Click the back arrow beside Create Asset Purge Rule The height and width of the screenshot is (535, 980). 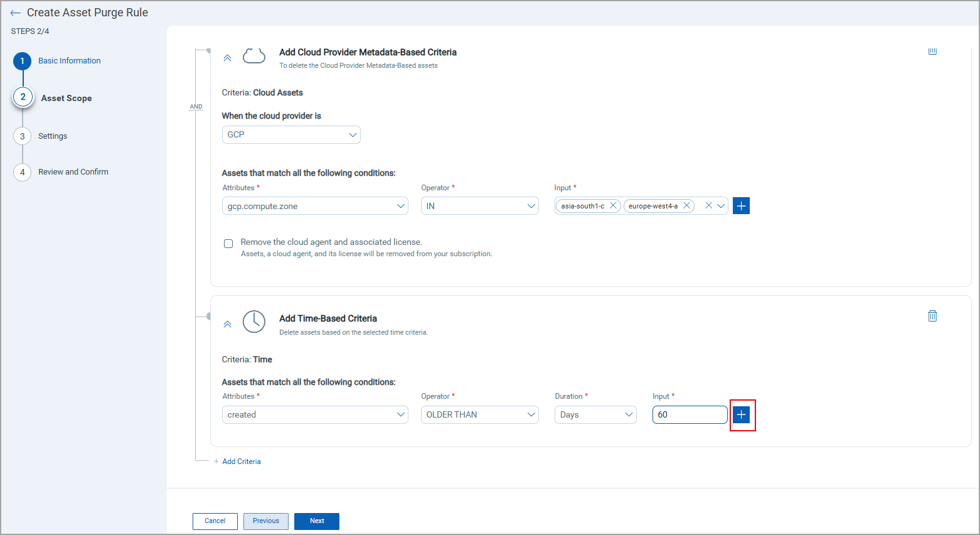[15, 12]
